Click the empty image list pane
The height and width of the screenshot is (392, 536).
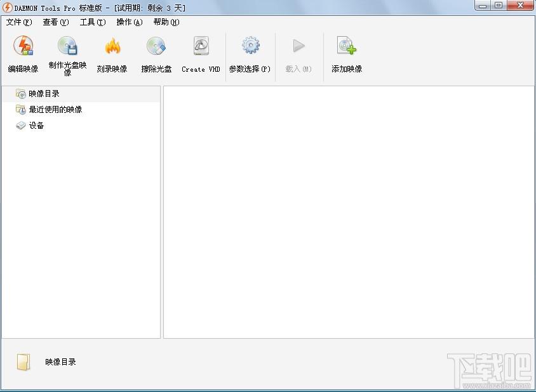point(348,212)
